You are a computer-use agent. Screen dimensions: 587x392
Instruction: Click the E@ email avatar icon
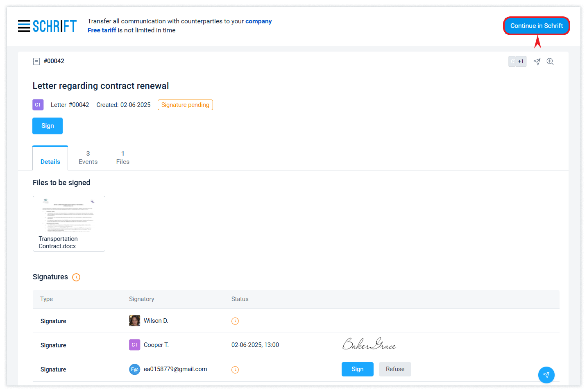pos(134,369)
